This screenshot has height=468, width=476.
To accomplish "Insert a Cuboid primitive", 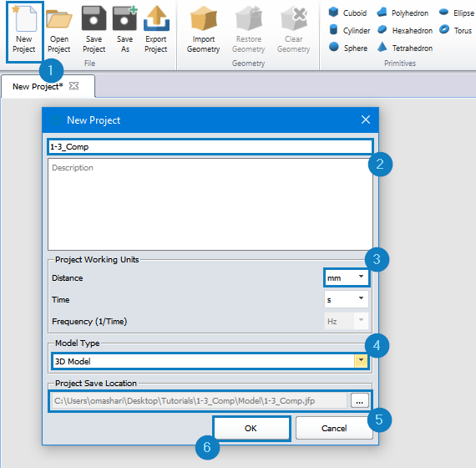I will point(347,13).
